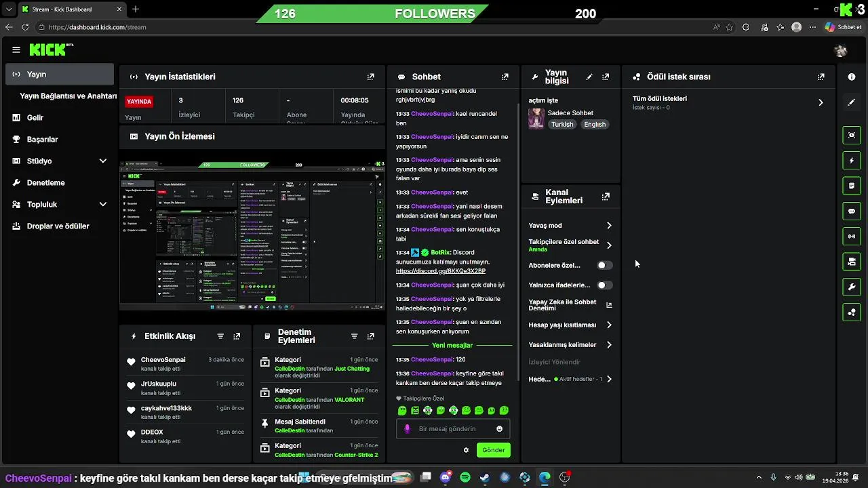This screenshot has height=488, width=868.
Task: Open OBS Studio from the taskbar
Action: [565, 477]
